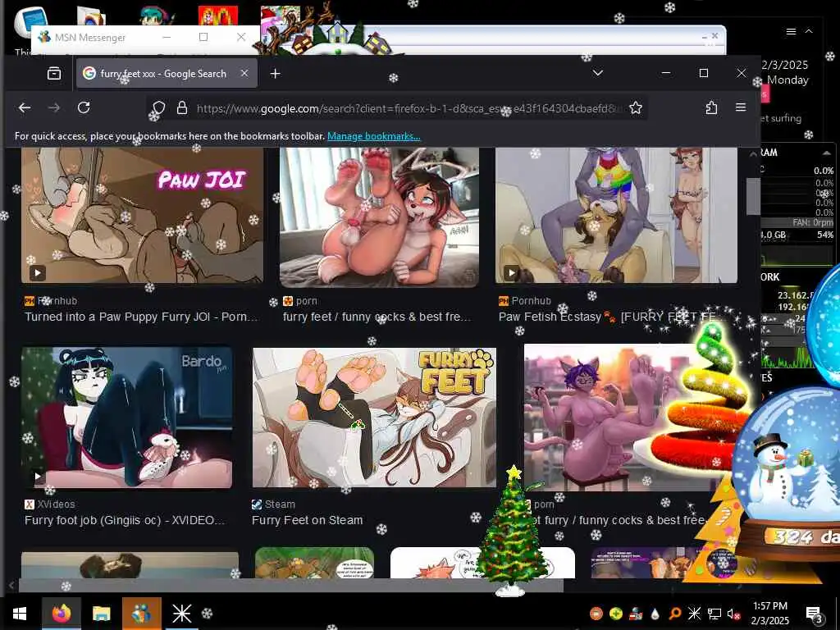Click the vertical scrollbar up arrow

pyautogui.click(x=753, y=154)
